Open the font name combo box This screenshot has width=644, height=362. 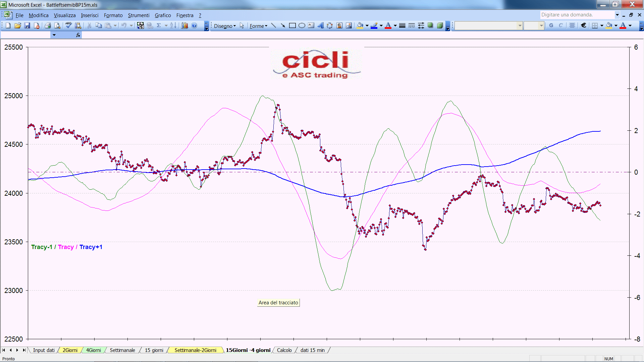coord(488,25)
